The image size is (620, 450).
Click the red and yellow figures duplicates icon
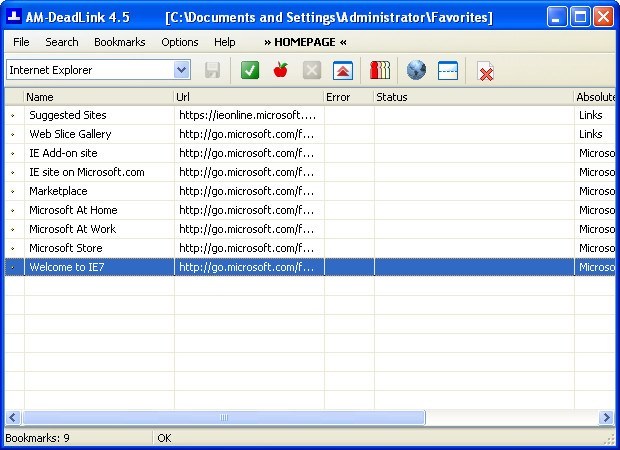tap(380, 70)
